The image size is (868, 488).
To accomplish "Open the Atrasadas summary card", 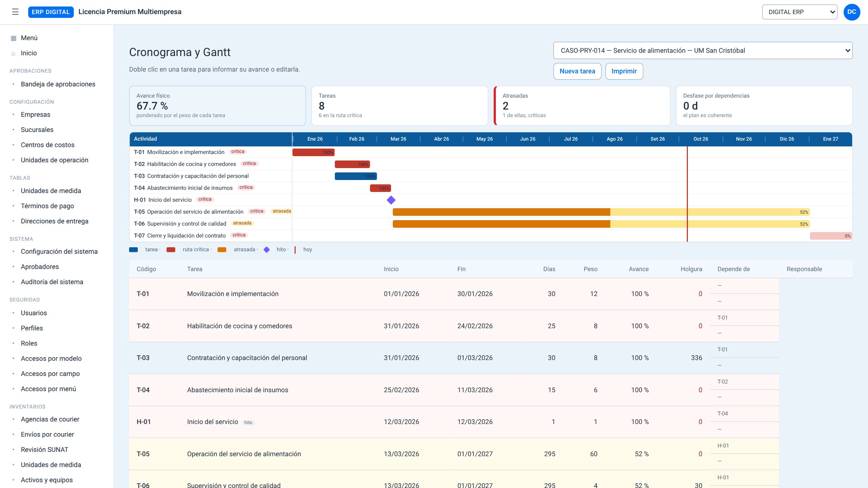I will tap(582, 106).
